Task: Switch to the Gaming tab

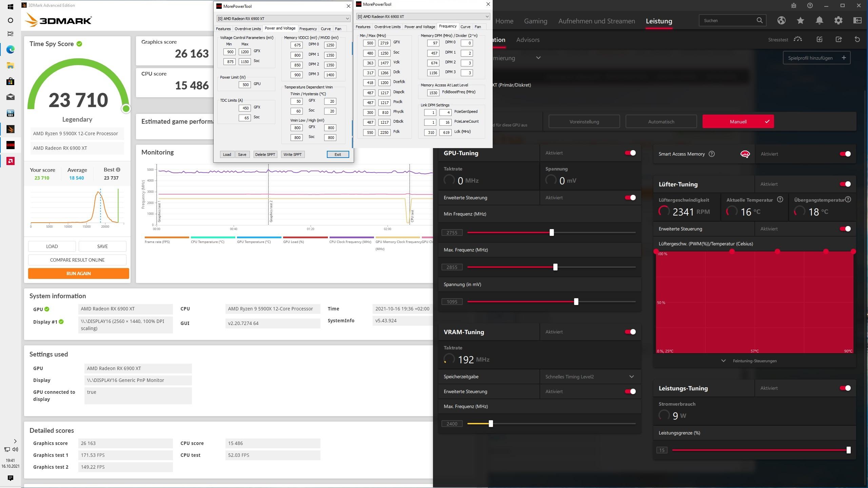Action: tap(535, 21)
